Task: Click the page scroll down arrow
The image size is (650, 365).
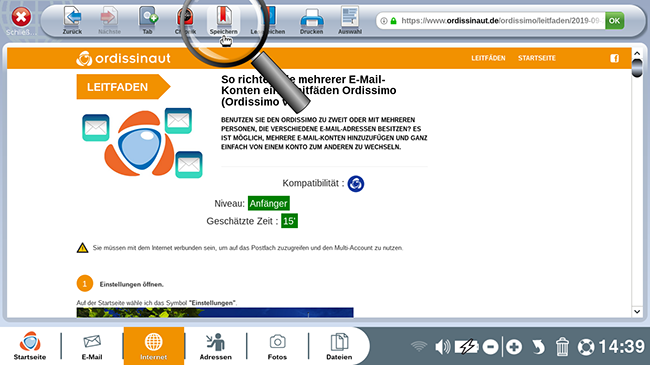Action: tap(637, 311)
